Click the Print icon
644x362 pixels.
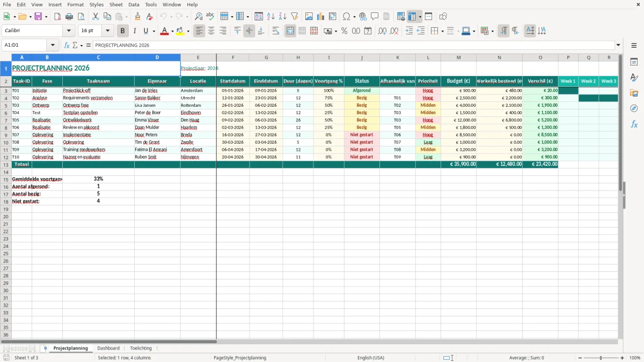click(69, 17)
